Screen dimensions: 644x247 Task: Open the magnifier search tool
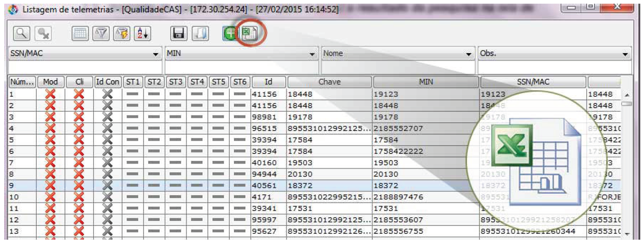22,33
